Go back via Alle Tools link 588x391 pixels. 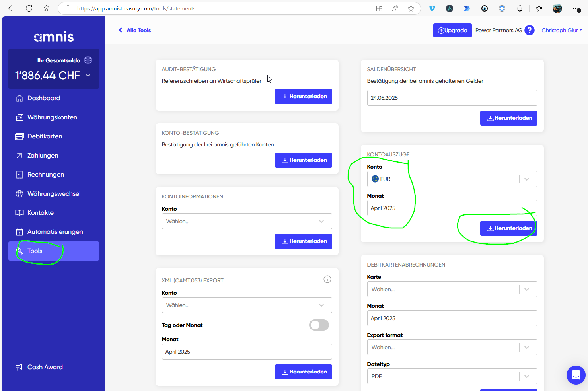click(x=134, y=30)
